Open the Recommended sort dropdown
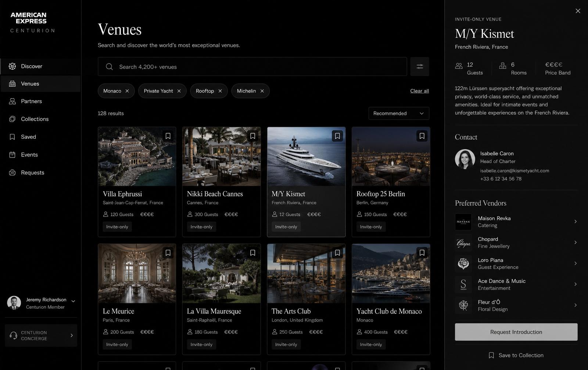The image size is (588, 370). [399, 113]
